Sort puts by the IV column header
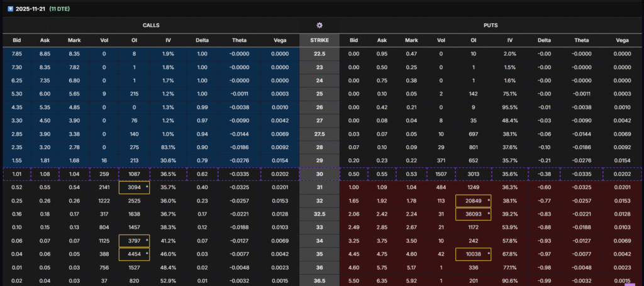This screenshot has width=644, height=286. tap(509, 40)
